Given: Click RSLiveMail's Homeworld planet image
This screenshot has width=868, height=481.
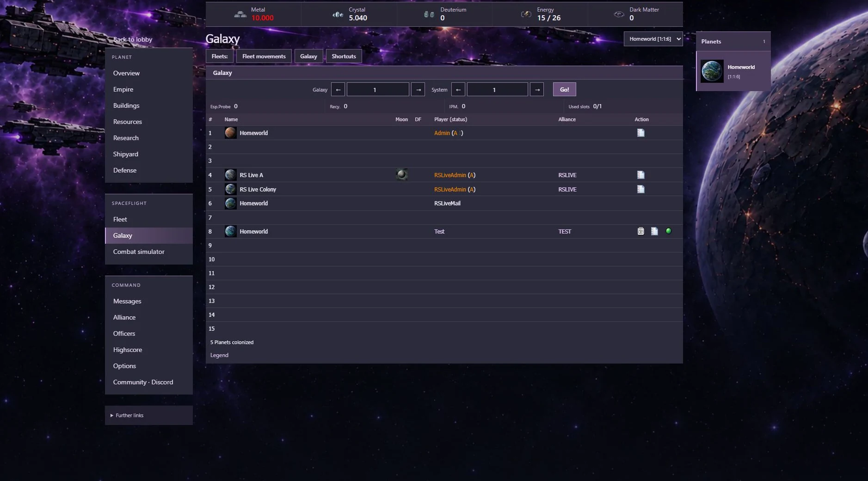Looking at the screenshot, I should click(230, 203).
